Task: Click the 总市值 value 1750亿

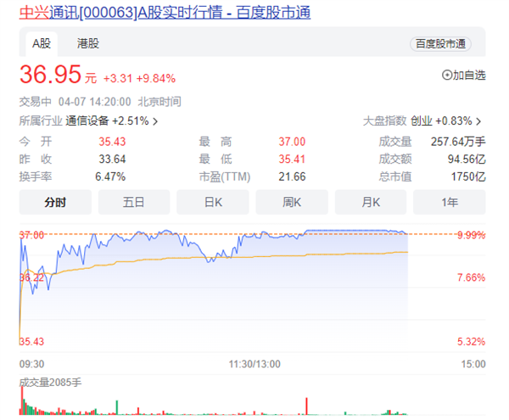Action: click(468, 176)
